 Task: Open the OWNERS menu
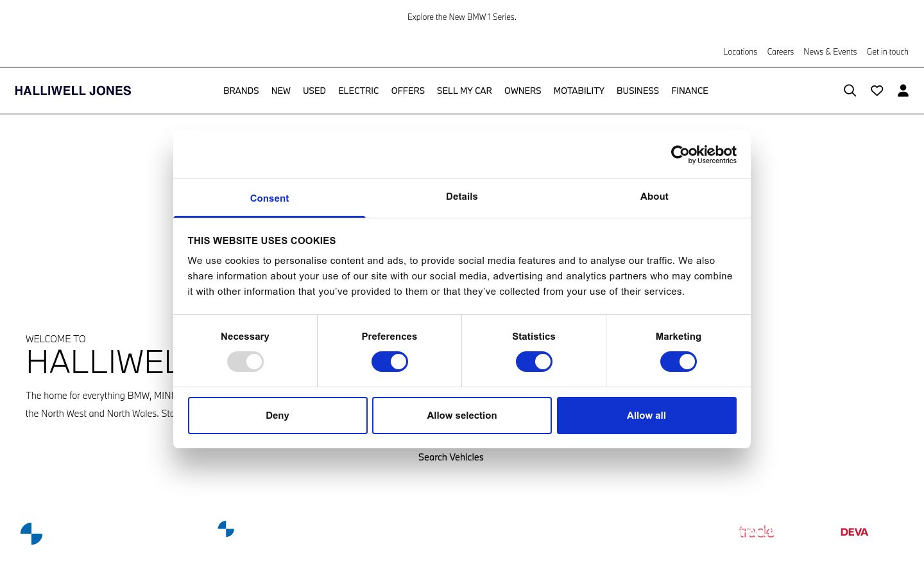pos(523,91)
